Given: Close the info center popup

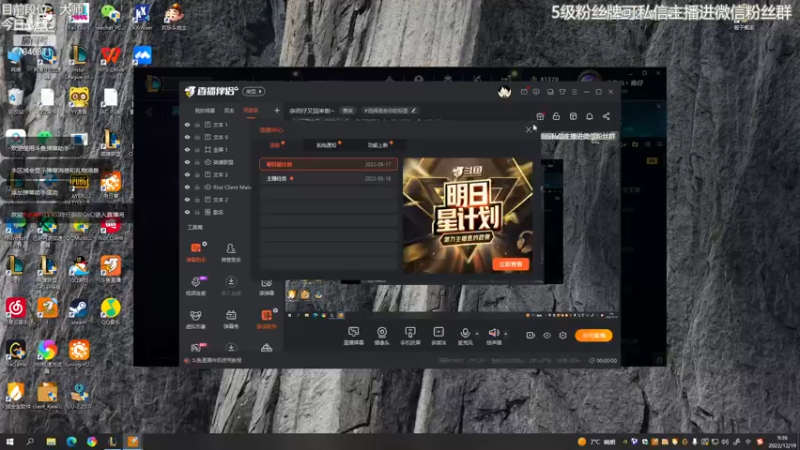Looking at the screenshot, I should pos(529,130).
